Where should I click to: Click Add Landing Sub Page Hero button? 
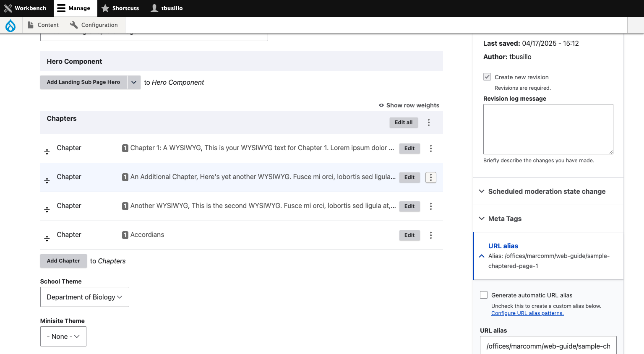pos(83,82)
